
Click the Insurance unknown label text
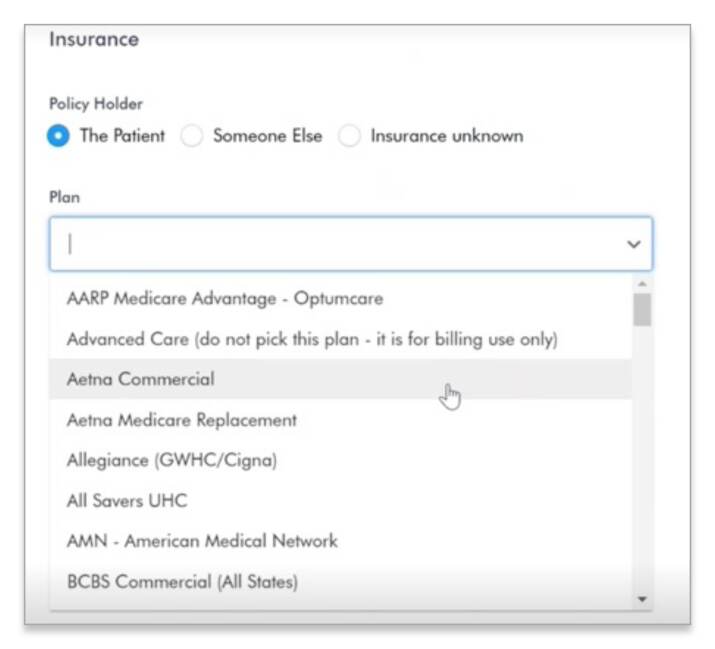point(447,136)
